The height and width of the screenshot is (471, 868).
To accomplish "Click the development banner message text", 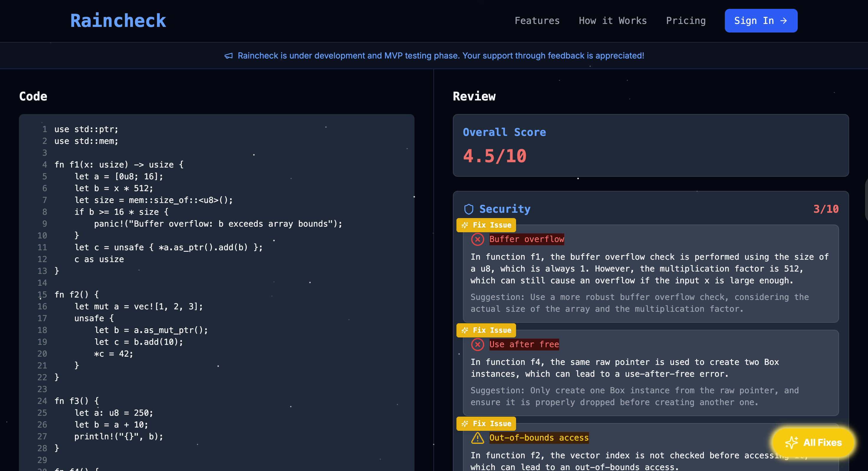I will (x=441, y=56).
